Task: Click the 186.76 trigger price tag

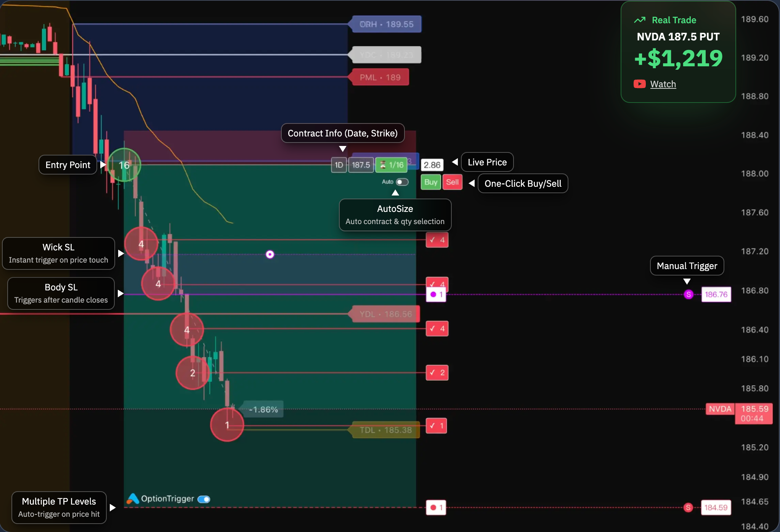Action: pyautogui.click(x=716, y=294)
